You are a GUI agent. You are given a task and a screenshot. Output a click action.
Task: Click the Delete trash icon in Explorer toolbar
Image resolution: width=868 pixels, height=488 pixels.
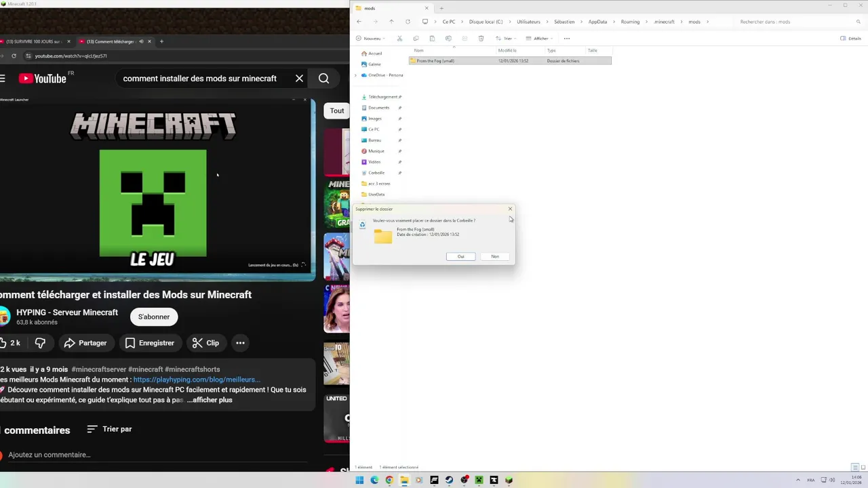click(x=481, y=39)
